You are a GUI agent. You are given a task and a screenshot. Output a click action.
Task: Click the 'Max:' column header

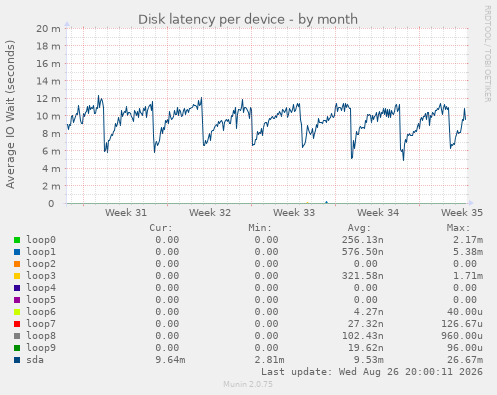tap(459, 228)
